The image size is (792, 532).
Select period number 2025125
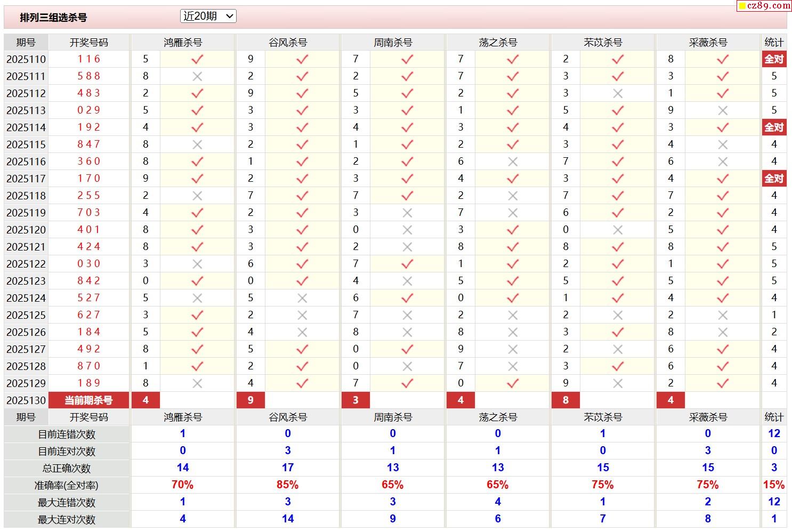pos(26,315)
